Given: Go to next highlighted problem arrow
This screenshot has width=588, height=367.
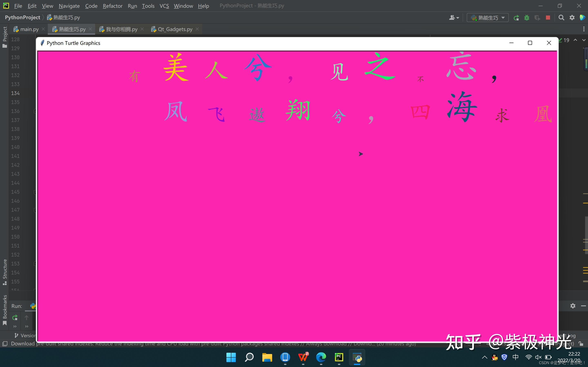Looking at the screenshot, I should (584, 40).
